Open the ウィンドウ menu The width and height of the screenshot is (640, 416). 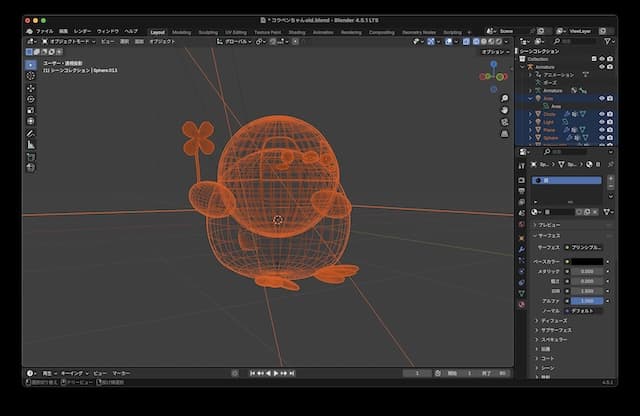pyautogui.click(x=108, y=31)
